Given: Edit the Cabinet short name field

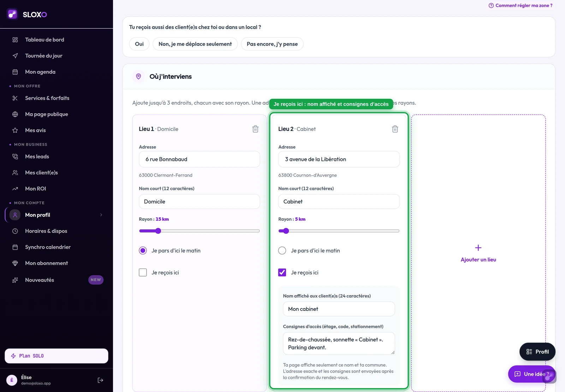Looking at the screenshot, I should [x=339, y=201].
